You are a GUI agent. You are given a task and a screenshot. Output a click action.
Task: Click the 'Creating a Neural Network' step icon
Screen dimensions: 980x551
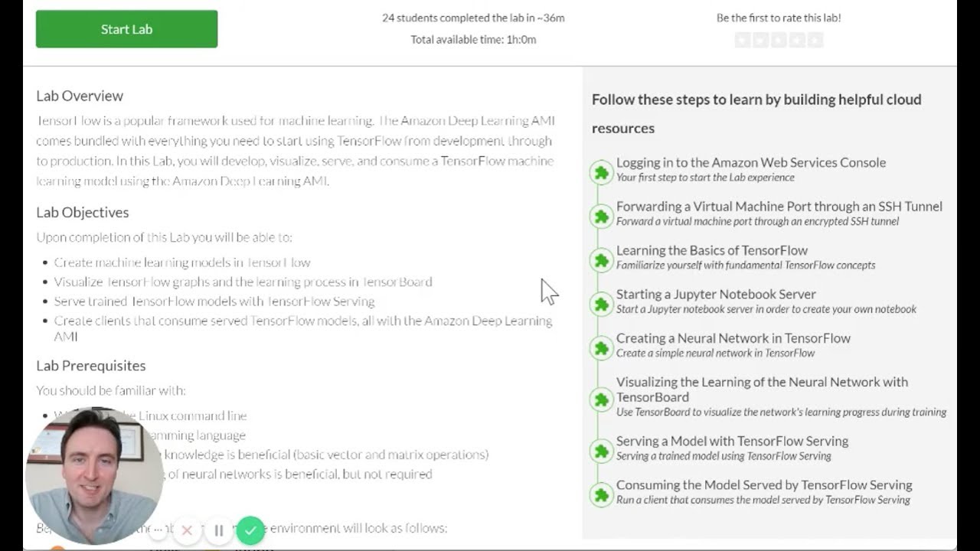click(x=601, y=348)
